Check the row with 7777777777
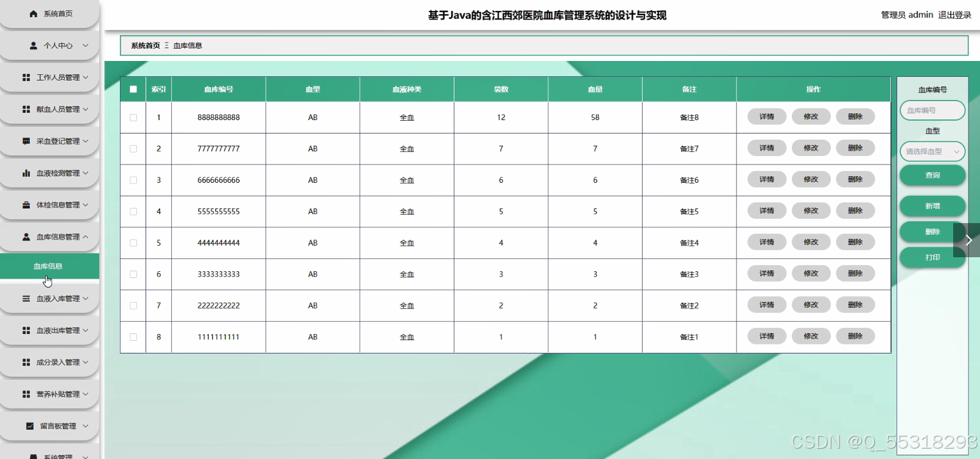 (x=133, y=149)
